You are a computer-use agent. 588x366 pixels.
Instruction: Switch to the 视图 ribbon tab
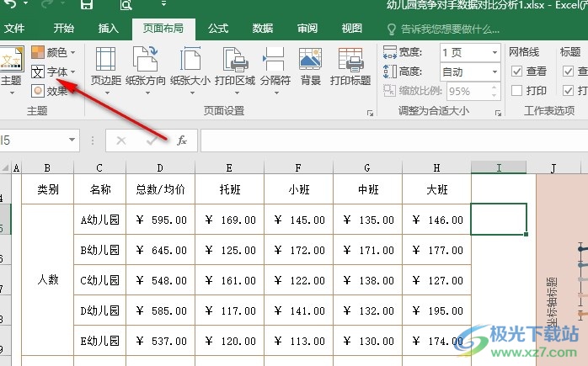352,29
